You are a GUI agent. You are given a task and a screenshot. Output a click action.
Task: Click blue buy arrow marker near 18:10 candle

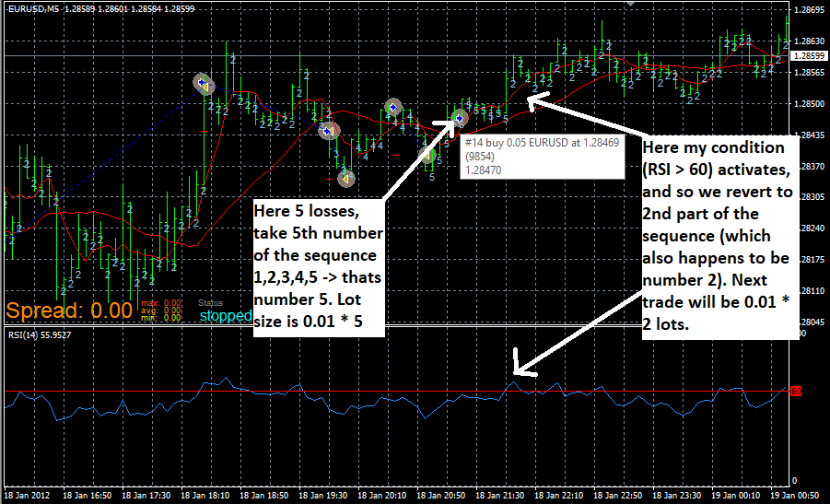pos(201,82)
